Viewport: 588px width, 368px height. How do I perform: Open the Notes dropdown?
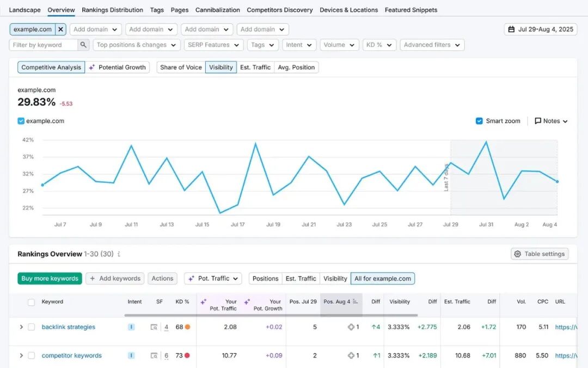[x=551, y=121]
